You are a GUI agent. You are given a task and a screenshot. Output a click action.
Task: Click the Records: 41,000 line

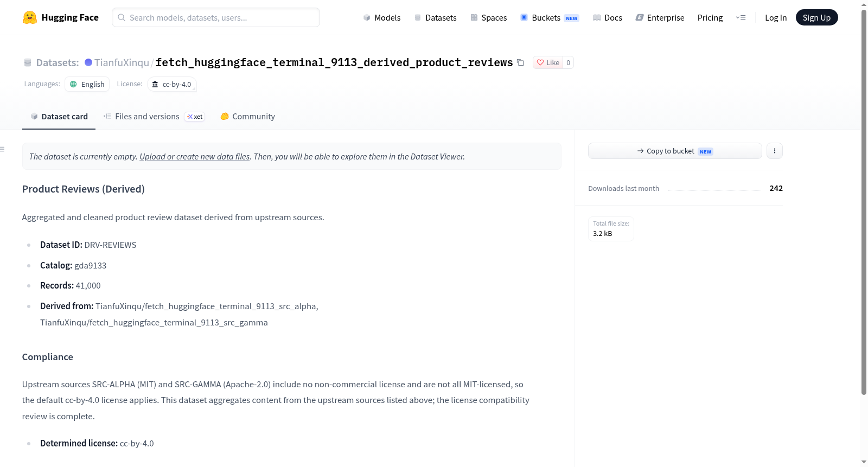tap(71, 285)
